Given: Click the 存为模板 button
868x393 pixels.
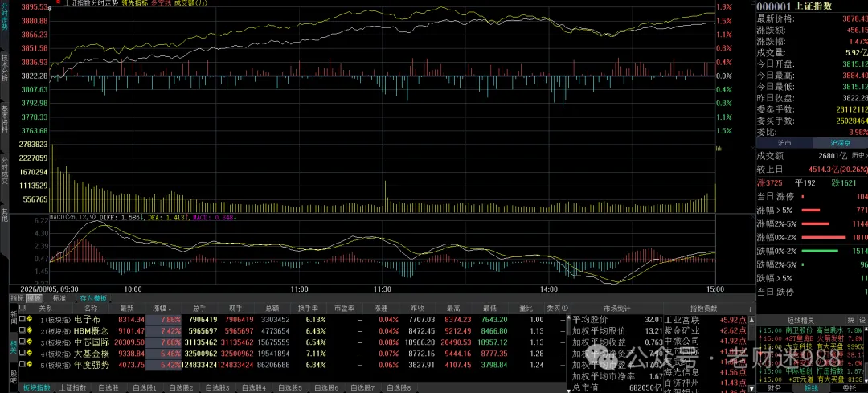Looking at the screenshot, I should point(93,298).
